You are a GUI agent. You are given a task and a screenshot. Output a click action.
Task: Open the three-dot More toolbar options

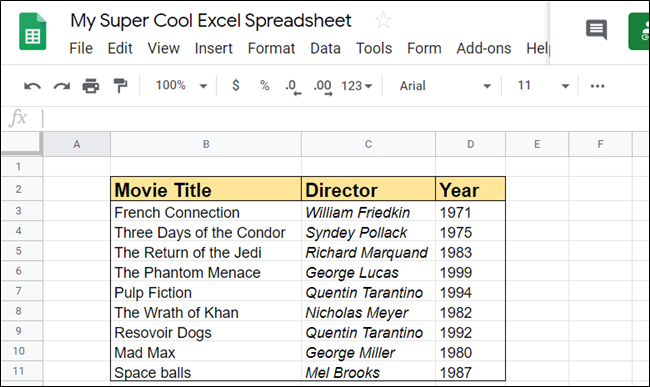click(x=597, y=86)
